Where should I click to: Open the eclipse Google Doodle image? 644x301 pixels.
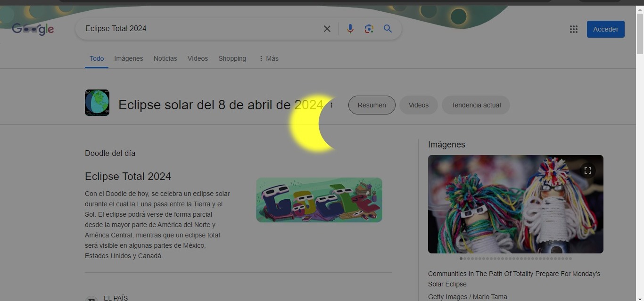pos(319,200)
